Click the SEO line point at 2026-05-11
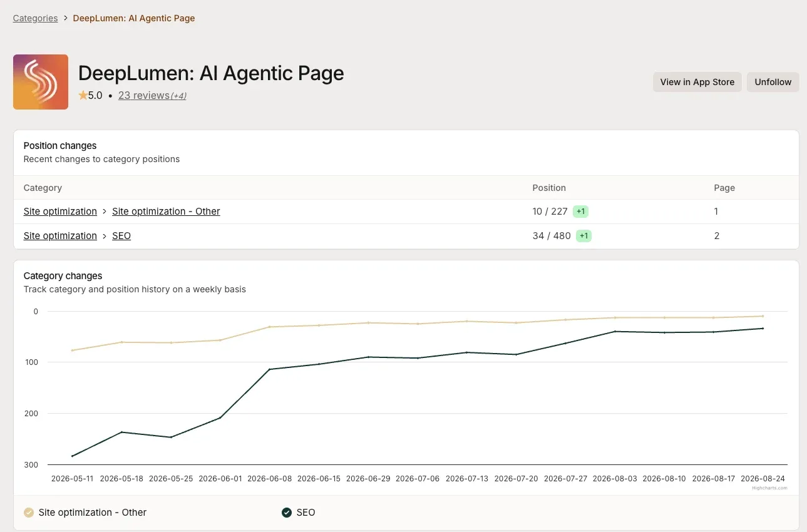 pos(72,456)
